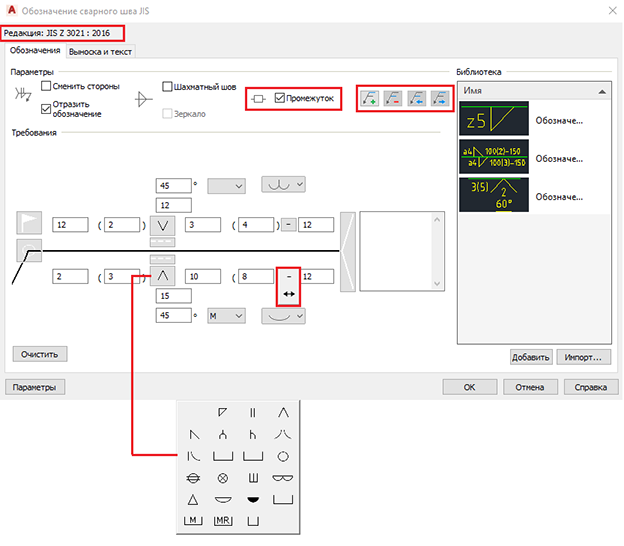Toggle dashed identification line above reference line

click(x=162, y=242)
